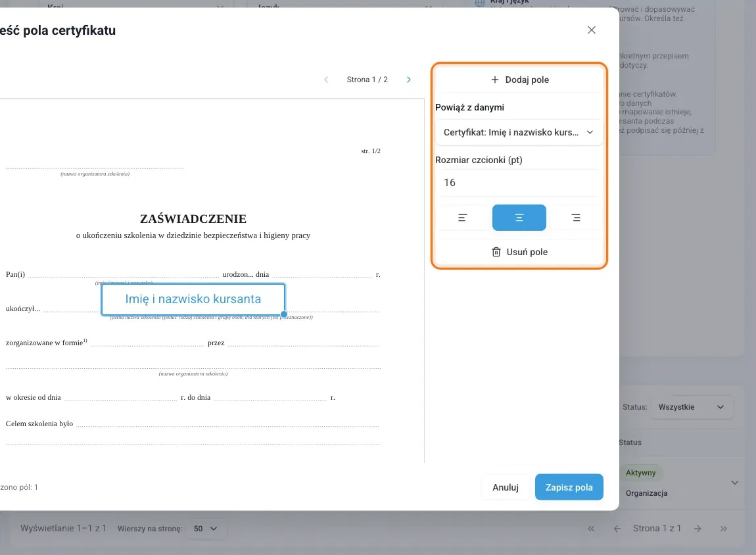Delete field with Usuń pole

pos(519,252)
